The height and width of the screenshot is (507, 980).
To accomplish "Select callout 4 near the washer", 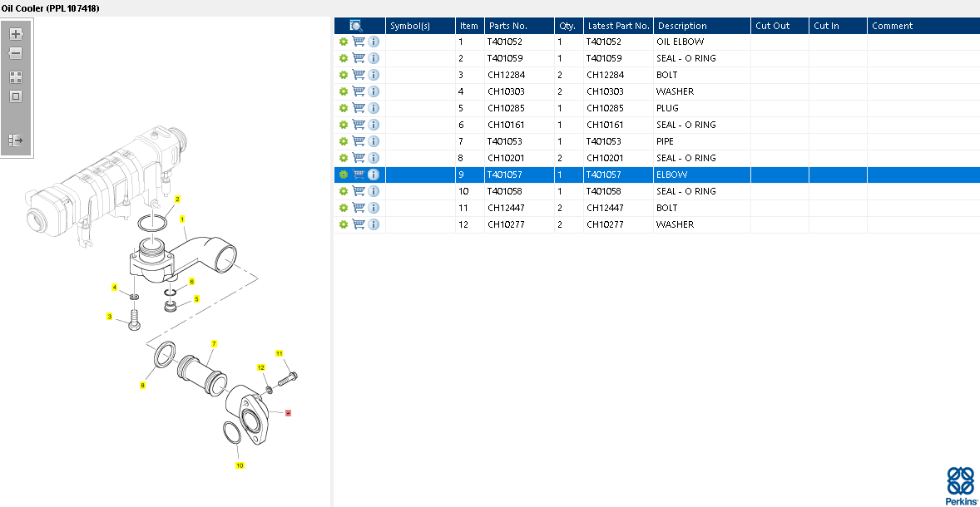I will 114,288.
